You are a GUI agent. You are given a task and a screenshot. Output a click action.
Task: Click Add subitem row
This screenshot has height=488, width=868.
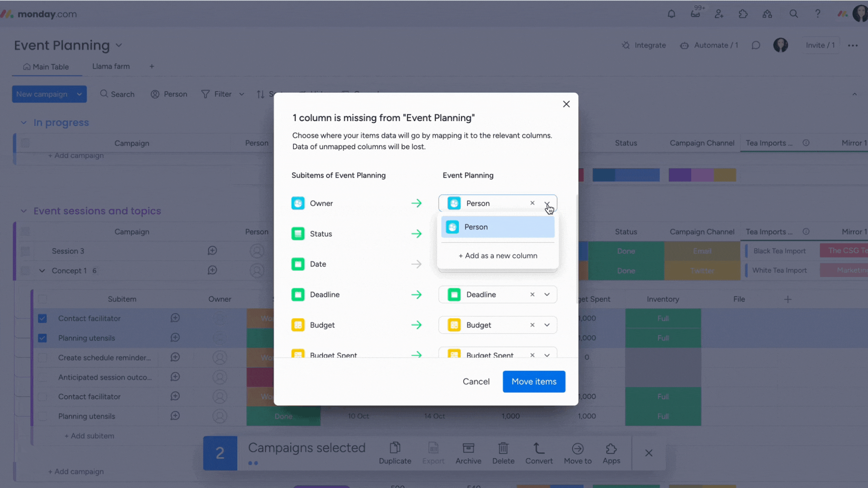[90, 436]
